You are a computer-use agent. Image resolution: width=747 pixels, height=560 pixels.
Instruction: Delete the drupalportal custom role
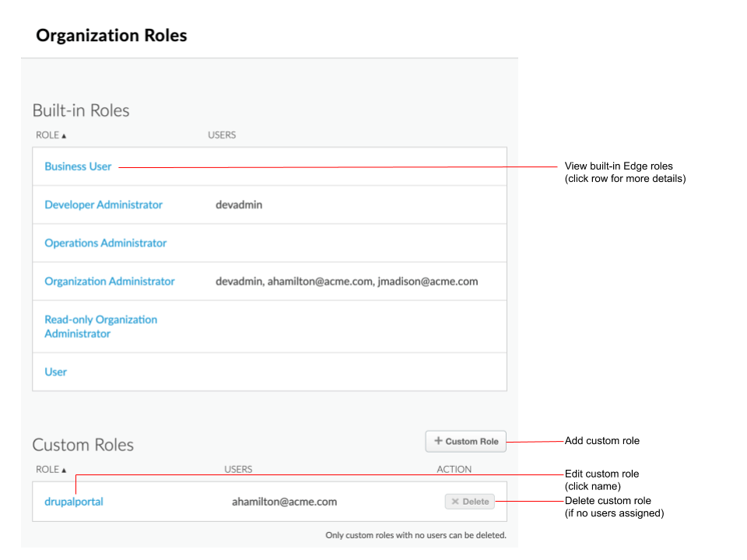469,501
